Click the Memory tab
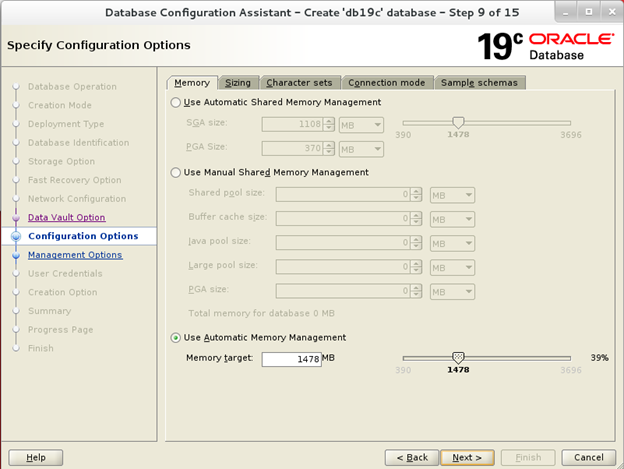The width and height of the screenshot is (624, 469). (191, 82)
